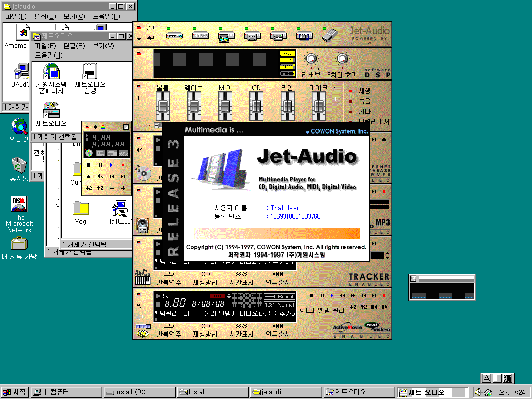Open the 제트오디오 설명 shortcut icon
Viewport: 532px width, 399px height.
click(90, 72)
